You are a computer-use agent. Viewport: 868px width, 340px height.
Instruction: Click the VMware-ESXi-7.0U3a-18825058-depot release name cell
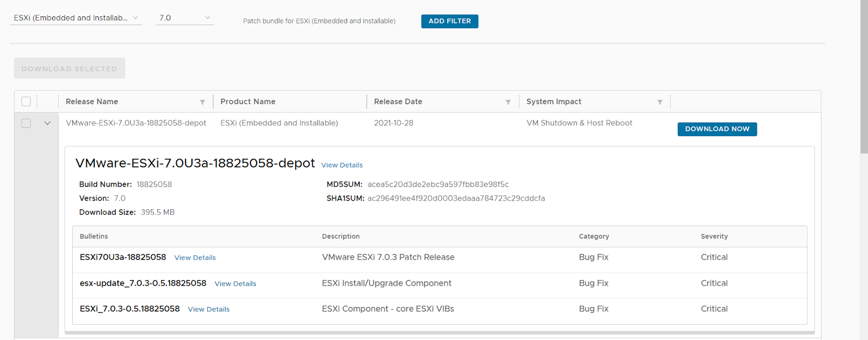coord(136,123)
